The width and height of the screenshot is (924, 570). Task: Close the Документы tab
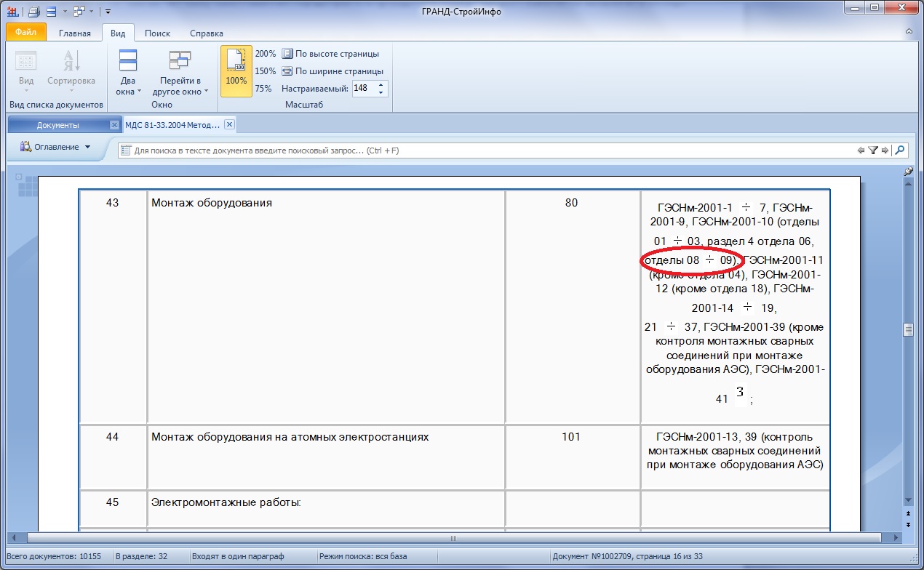click(x=113, y=125)
